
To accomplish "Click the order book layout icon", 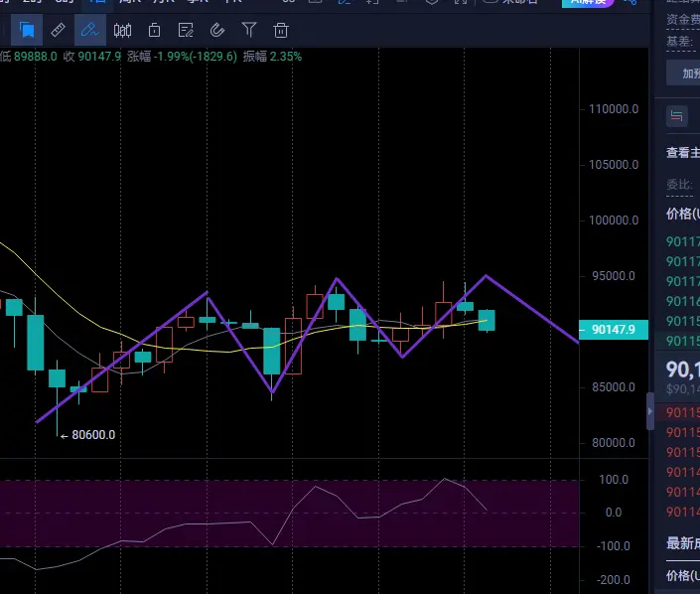I will tap(677, 116).
